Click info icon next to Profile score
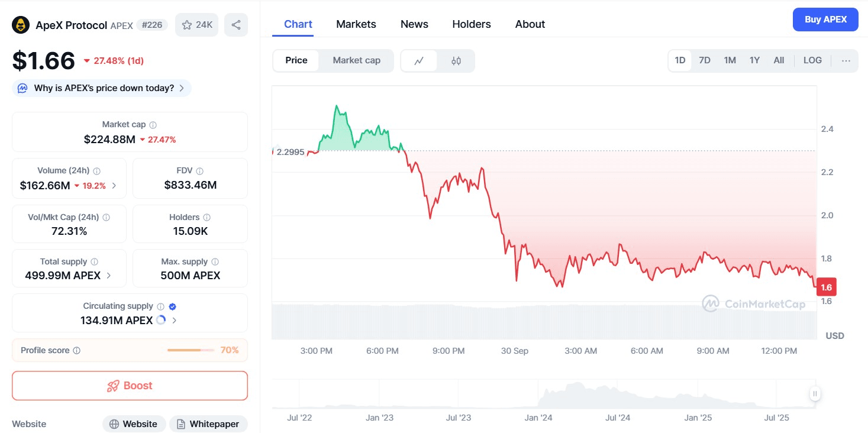Image resolution: width=868 pixels, height=433 pixels. (x=76, y=350)
